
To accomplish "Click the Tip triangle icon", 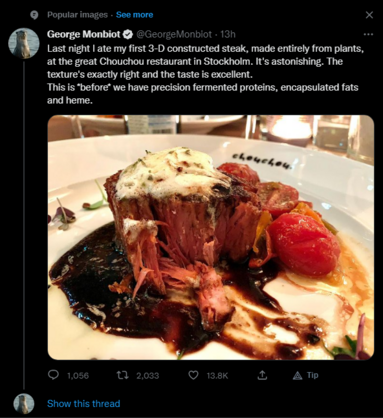I will [297, 376].
